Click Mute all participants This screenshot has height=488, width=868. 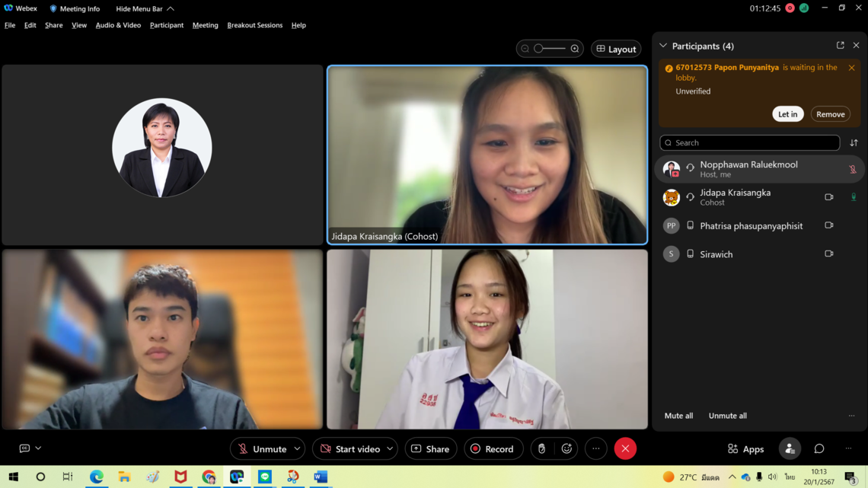coord(678,416)
